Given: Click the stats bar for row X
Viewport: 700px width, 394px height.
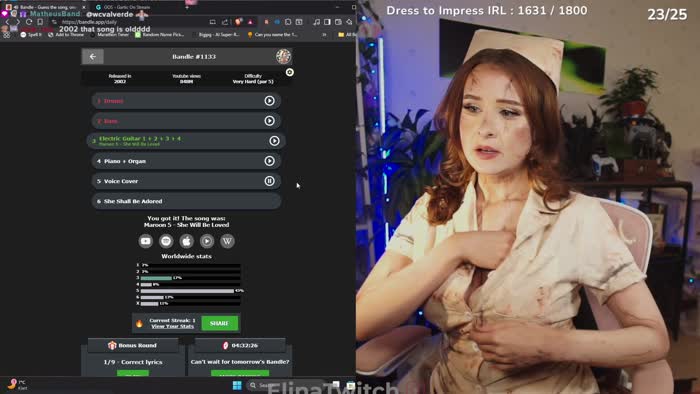Looking at the screenshot, I should [x=149, y=304].
